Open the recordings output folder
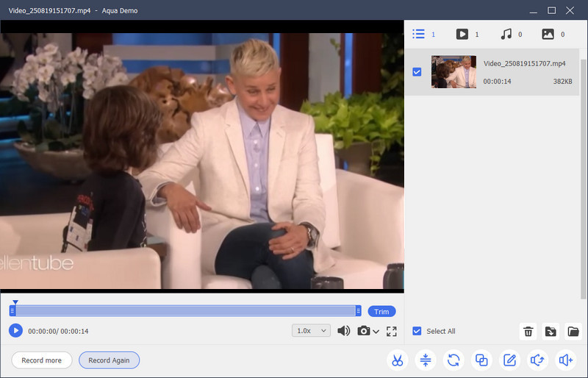Screen dimensions: 588x378 573,332
